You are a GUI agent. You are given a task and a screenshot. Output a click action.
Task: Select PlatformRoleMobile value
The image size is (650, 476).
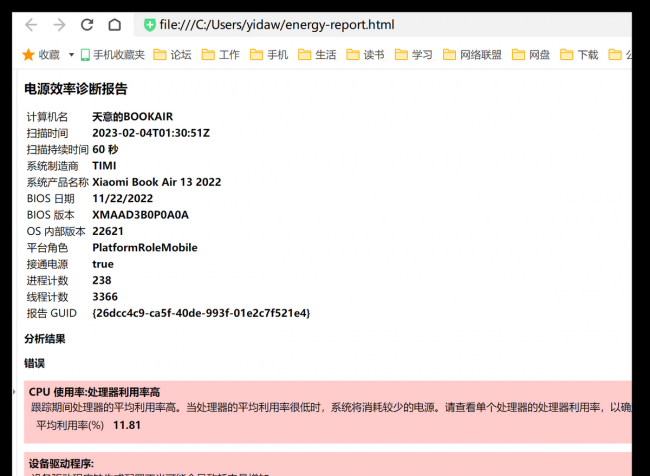click(145, 248)
